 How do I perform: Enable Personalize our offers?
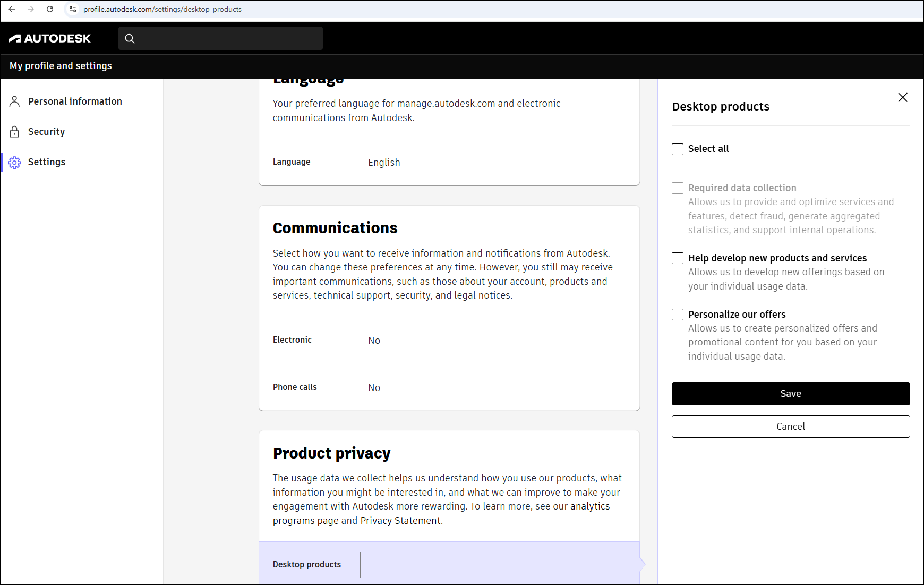677,315
